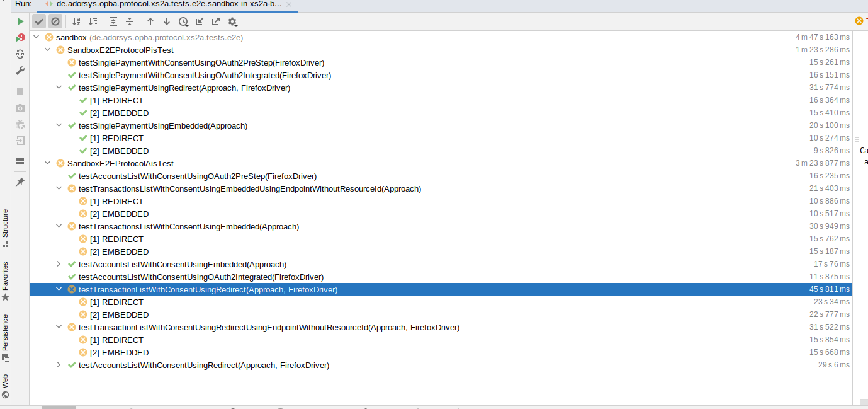The image size is (868, 409).
Task: Toggle the Pin Tab pushpin icon
Action: [x=20, y=182]
